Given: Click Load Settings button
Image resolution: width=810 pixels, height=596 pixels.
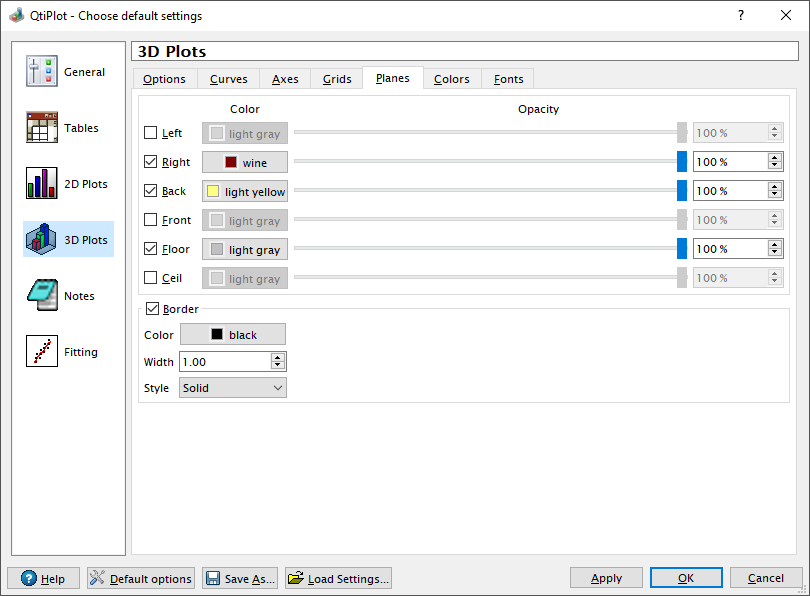Looking at the screenshot, I should 338,578.
